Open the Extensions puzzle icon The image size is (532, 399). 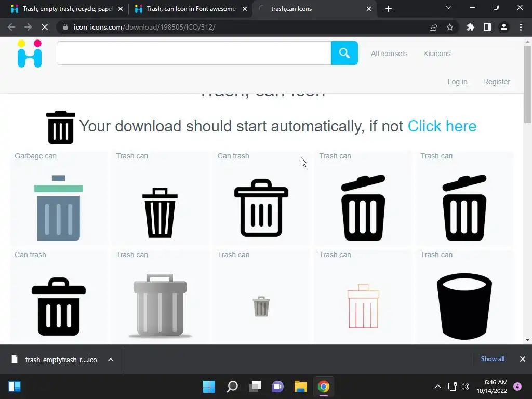[x=471, y=27]
